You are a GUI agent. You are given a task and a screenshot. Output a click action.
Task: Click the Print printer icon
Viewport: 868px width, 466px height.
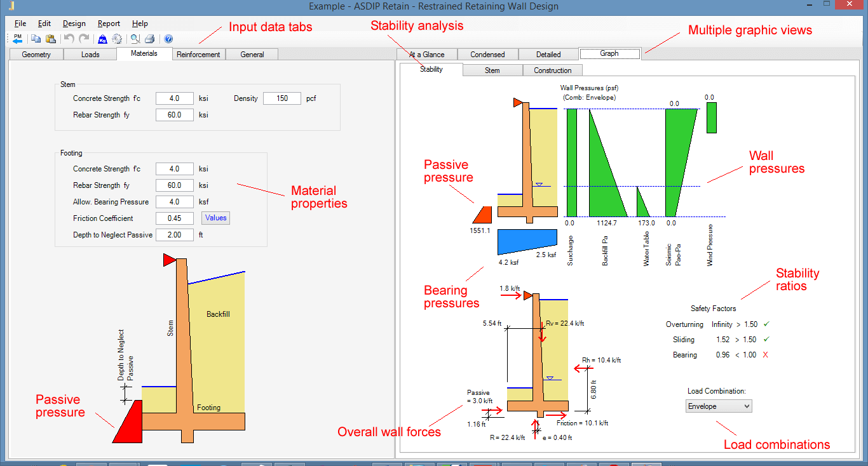click(x=149, y=39)
